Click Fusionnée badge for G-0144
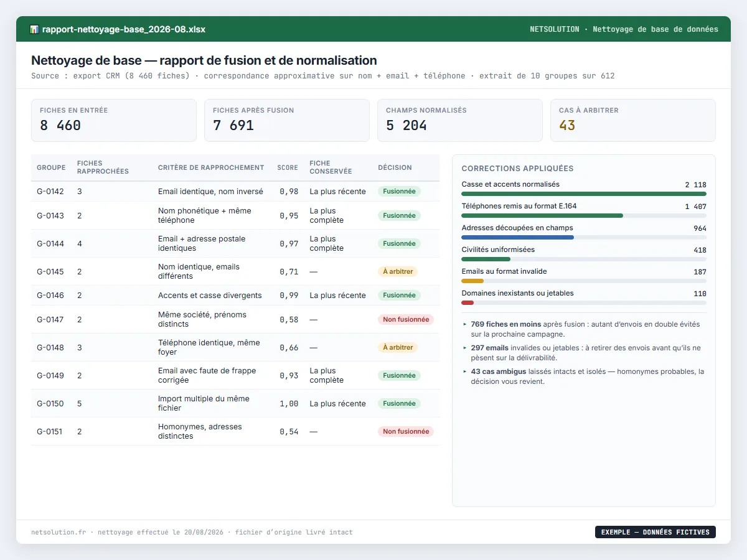 coord(399,243)
